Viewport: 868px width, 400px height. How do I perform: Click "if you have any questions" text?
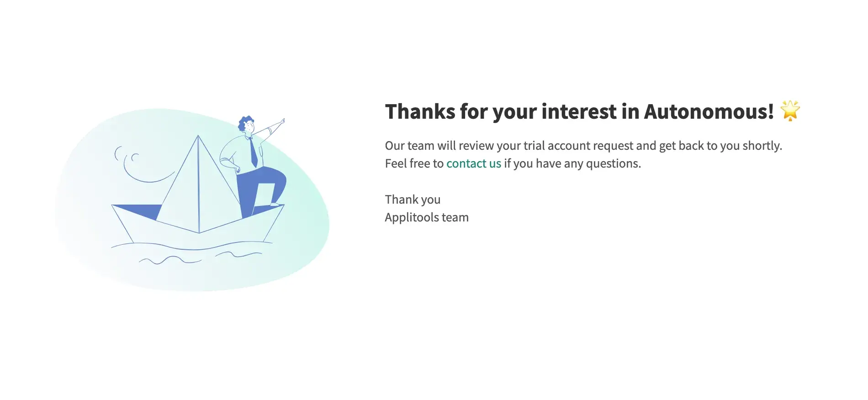pyautogui.click(x=572, y=163)
